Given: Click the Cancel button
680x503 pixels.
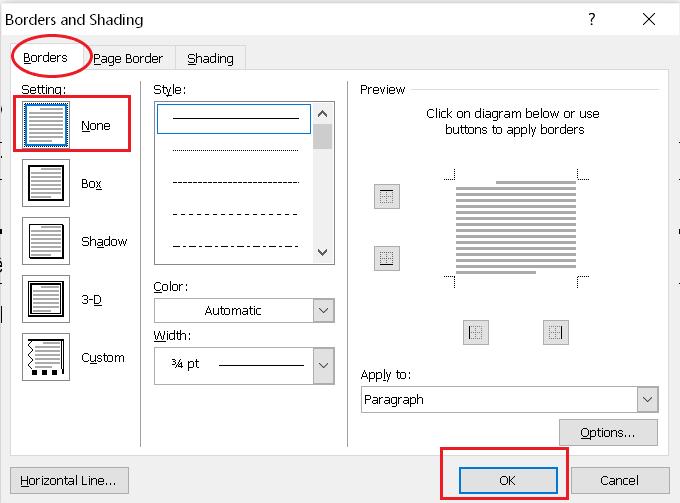Looking at the screenshot, I should 620,480.
